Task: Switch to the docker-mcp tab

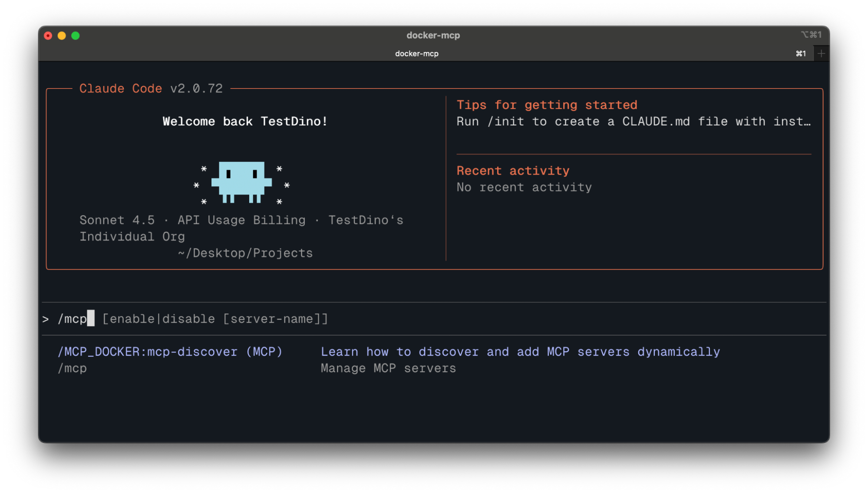Action: click(416, 53)
